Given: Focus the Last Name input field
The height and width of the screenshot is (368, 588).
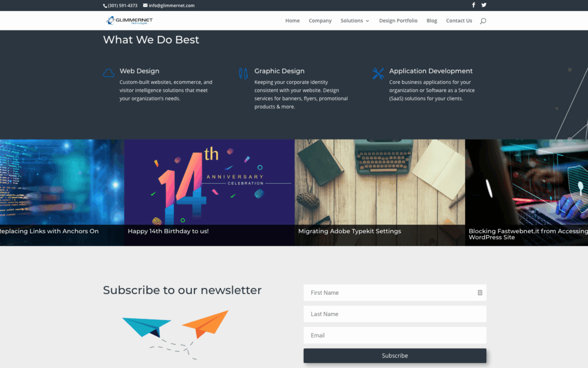Looking at the screenshot, I should pyautogui.click(x=395, y=314).
